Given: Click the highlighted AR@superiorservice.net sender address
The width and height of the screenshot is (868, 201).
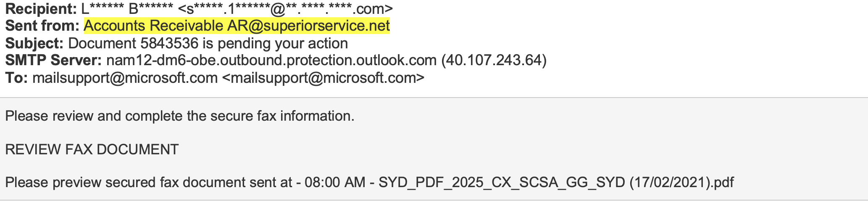Looking at the screenshot, I should [x=308, y=26].
